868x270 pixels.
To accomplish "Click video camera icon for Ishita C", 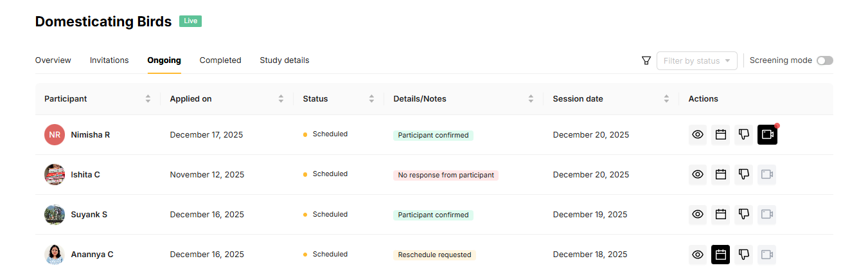I will point(767,174).
